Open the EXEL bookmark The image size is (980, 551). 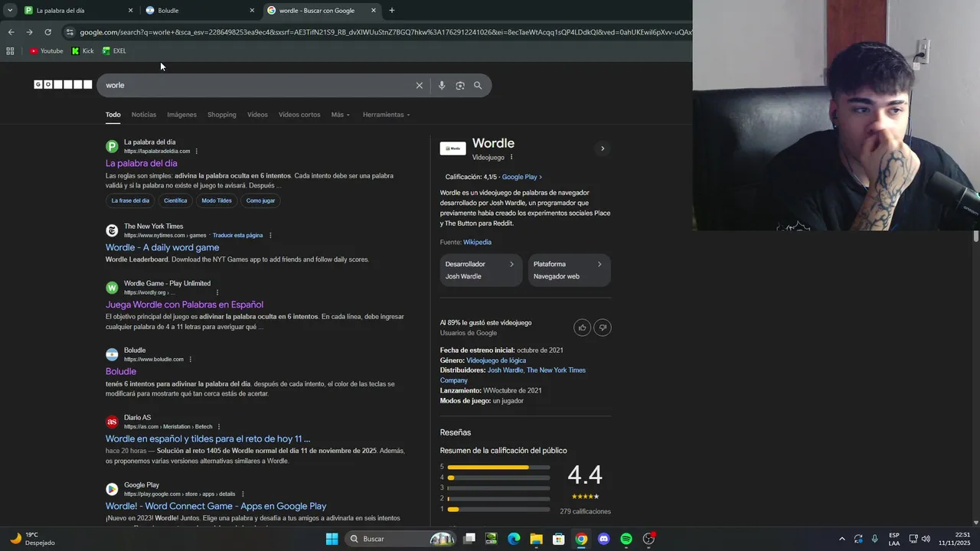114,51
